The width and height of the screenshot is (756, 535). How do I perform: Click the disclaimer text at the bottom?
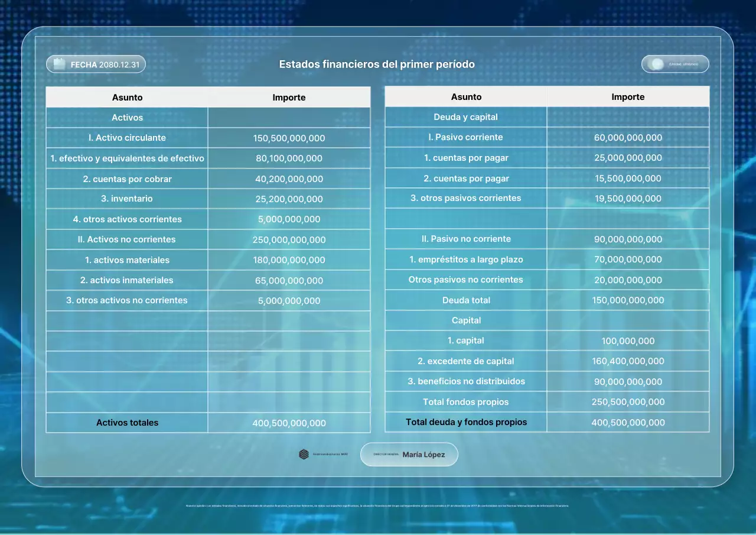(376, 505)
